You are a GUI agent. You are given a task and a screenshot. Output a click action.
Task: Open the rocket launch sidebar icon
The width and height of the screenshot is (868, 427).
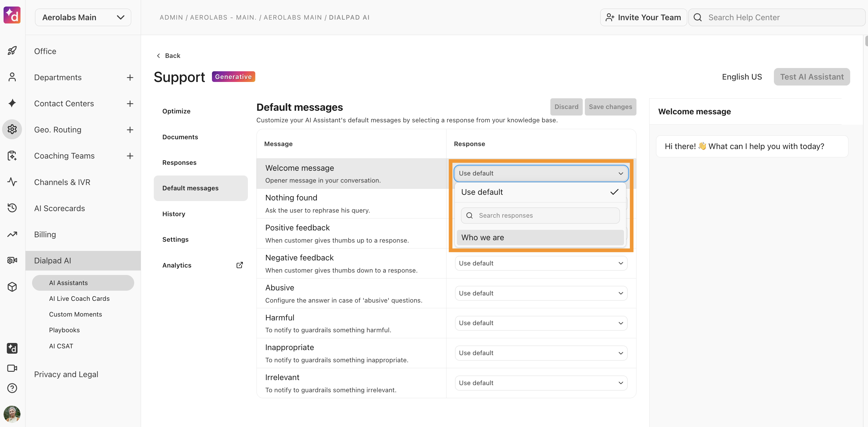(x=12, y=51)
